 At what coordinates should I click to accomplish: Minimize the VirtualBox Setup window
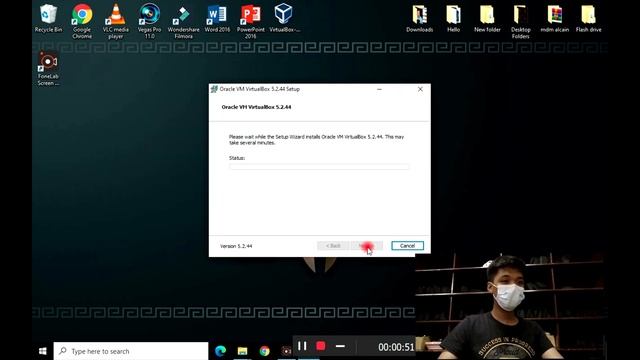(x=379, y=89)
